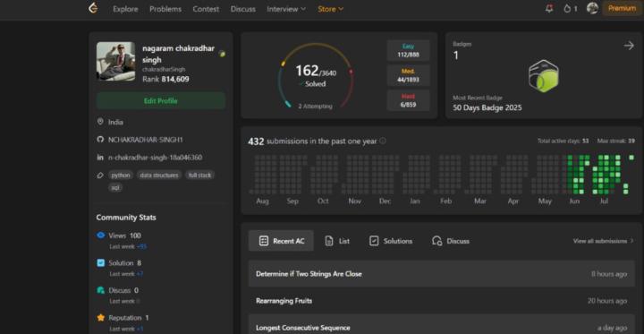Open View all submissions link
Viewport: 644px width, 334px height.
click(603, 241)
